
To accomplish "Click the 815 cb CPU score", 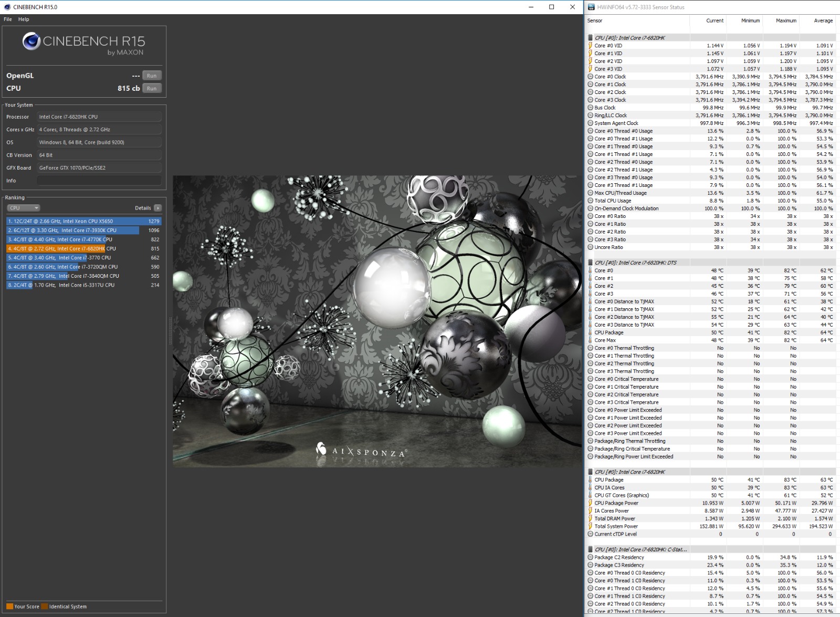I will point(129,88).
